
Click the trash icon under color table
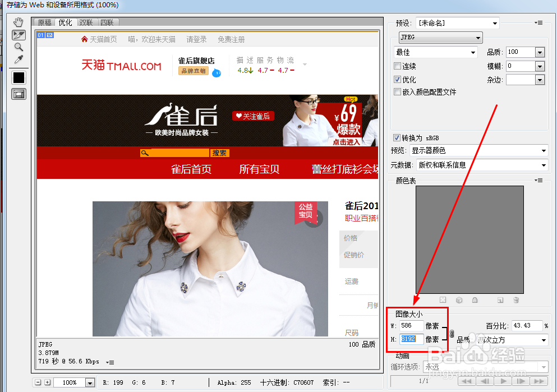pos(516,300)
